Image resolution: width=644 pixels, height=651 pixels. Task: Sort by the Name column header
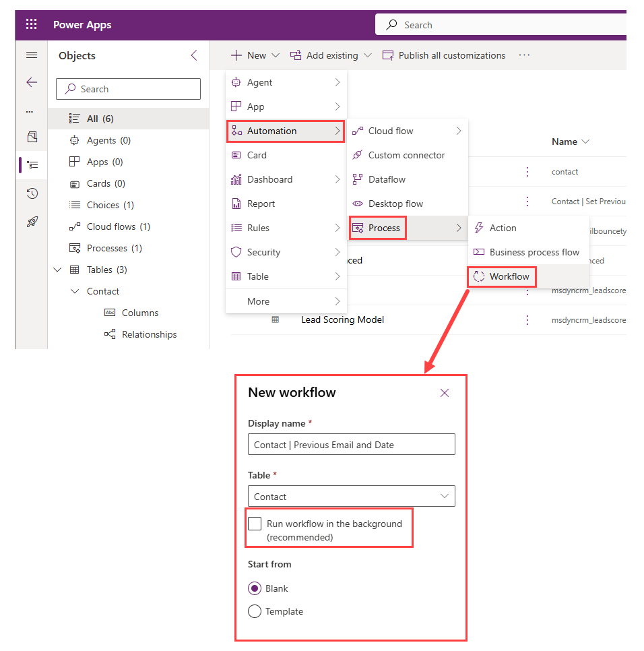[570, 142]
